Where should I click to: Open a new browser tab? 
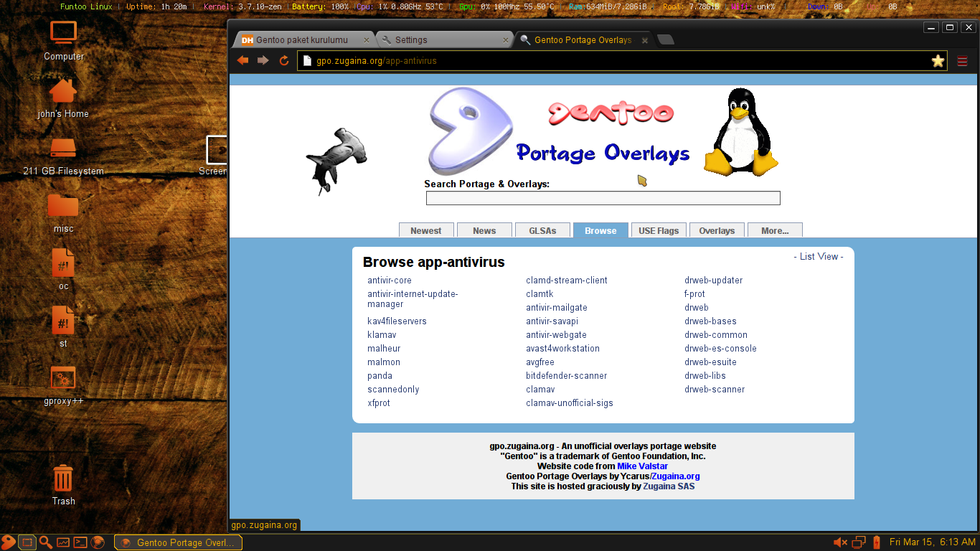(x=666, y=39)
